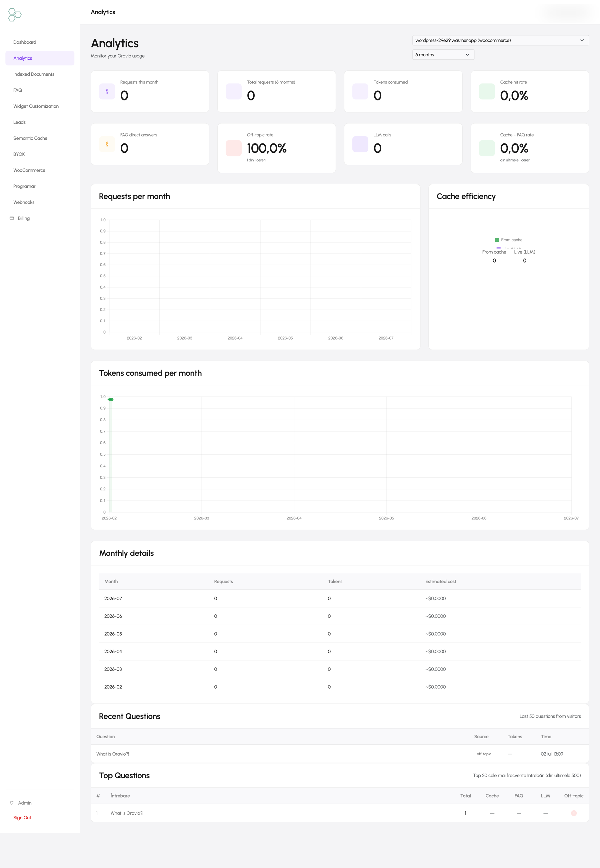Open the Leads page
Image resolution: width=600 pixels, height=868 pixels.
coord(40,122)
